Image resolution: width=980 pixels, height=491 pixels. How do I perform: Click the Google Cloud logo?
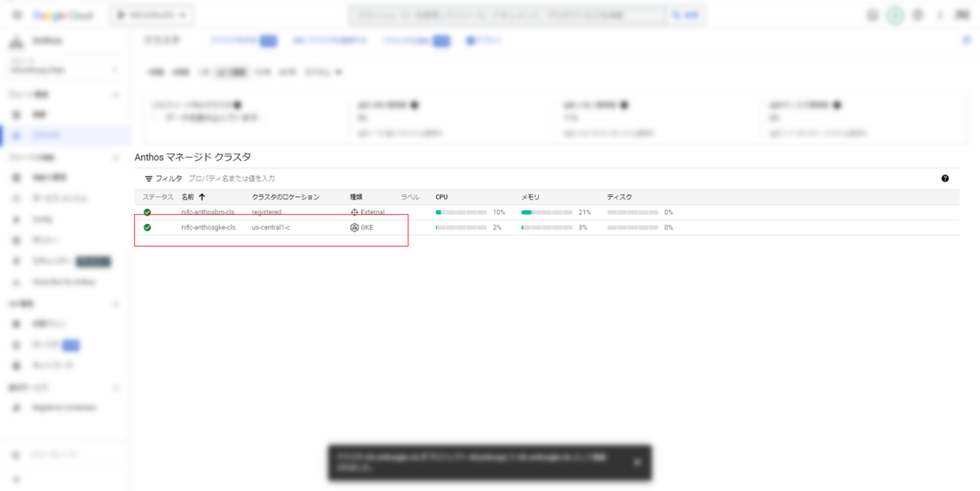pyautogui.click(x=64, y=16)
